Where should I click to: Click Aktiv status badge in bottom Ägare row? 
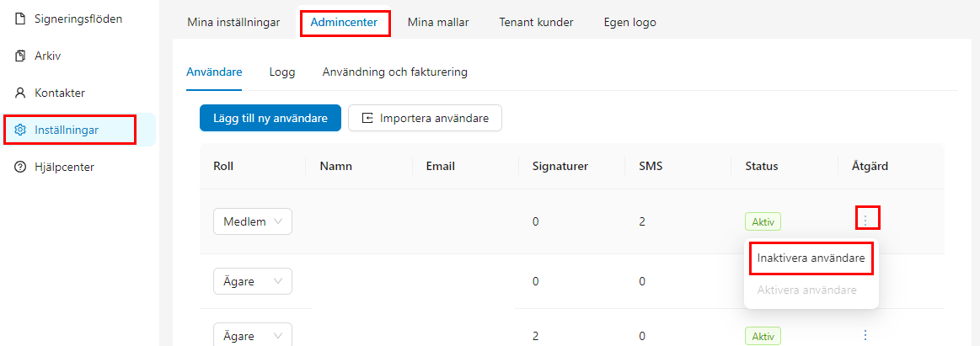tap(763, 336)
